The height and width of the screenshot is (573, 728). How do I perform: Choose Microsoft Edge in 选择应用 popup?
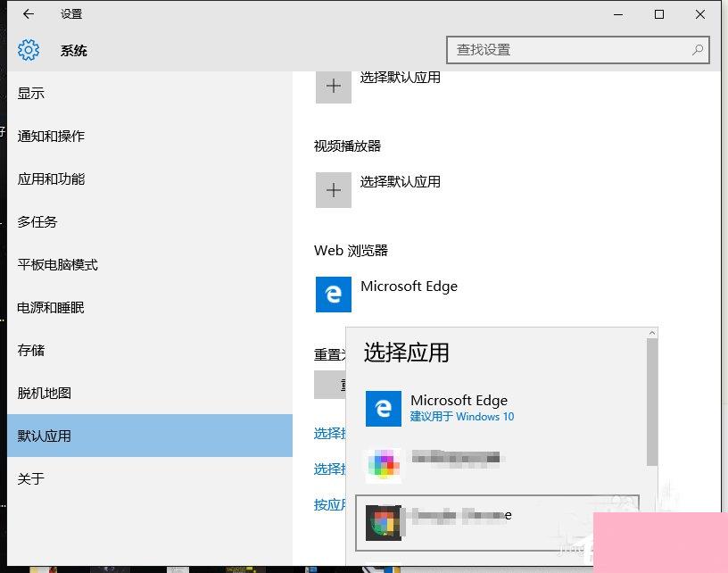click(497, 409)
